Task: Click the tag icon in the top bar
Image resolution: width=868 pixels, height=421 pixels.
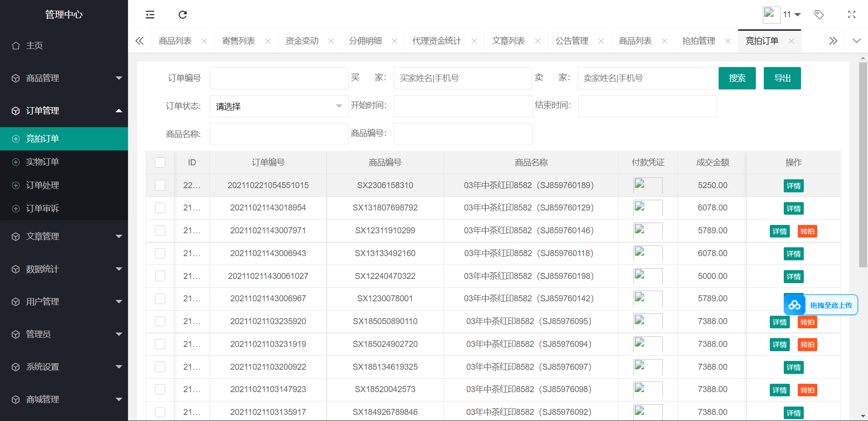Action: click(819, 14)
